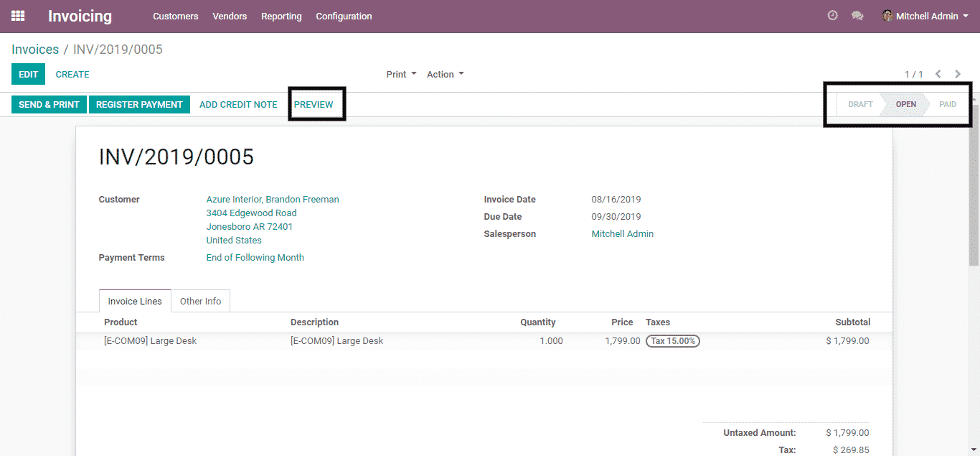
Task: Open the Reporting menu
Action: tap(281, 16)
